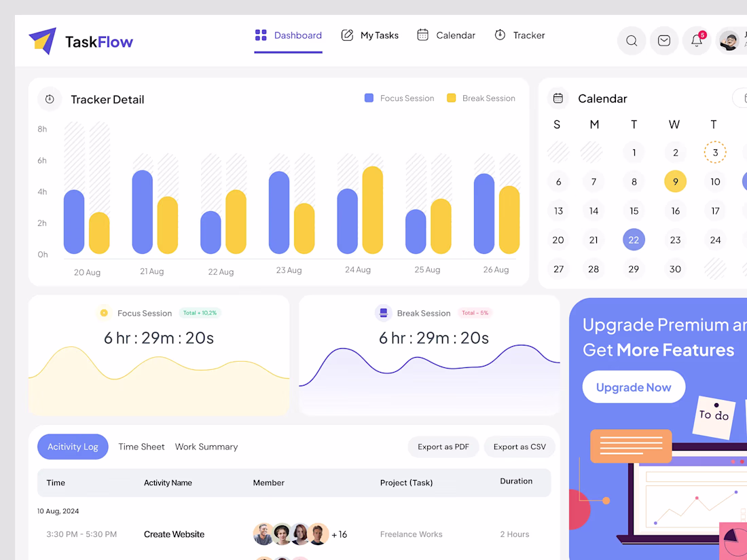Click the first member avatar in Create Website row
Image resolution: width=747 pixels, height=560 pixels.
263,534
